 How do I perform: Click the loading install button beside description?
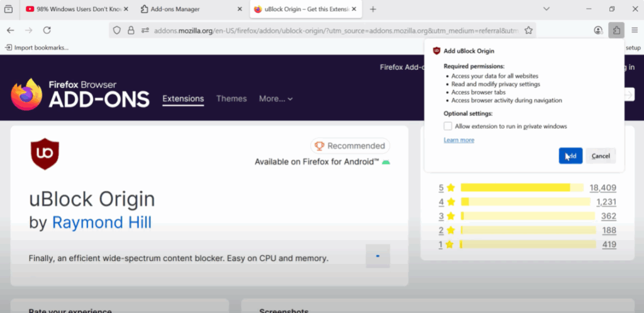(378, 256)
